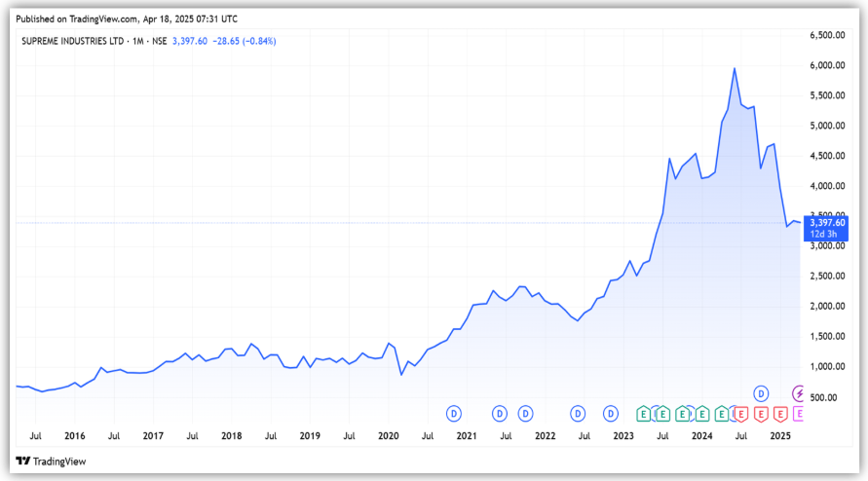The image size is (868, 481).
Task: Click the SUPREME INDUSTRIES LTD symbol title
Action: click(85, 40)
